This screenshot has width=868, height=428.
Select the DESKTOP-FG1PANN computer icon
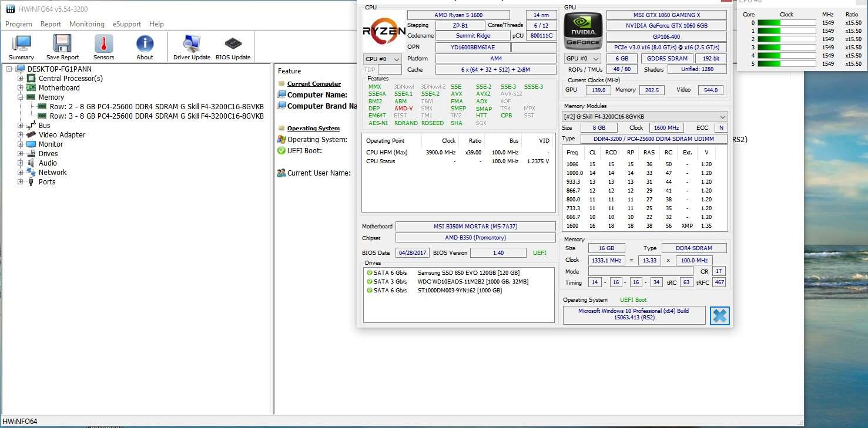(21, 69)
